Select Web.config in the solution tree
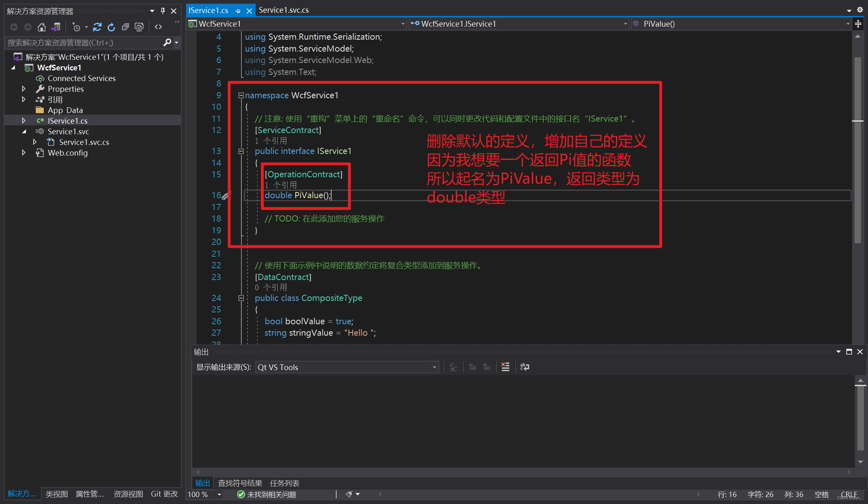Viewport: 868px width, 504px height. (x=67, y=153)
